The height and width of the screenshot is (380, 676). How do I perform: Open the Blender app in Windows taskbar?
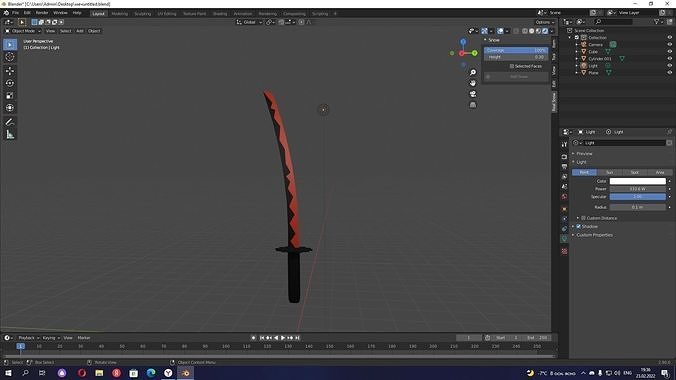coord(186,373)
